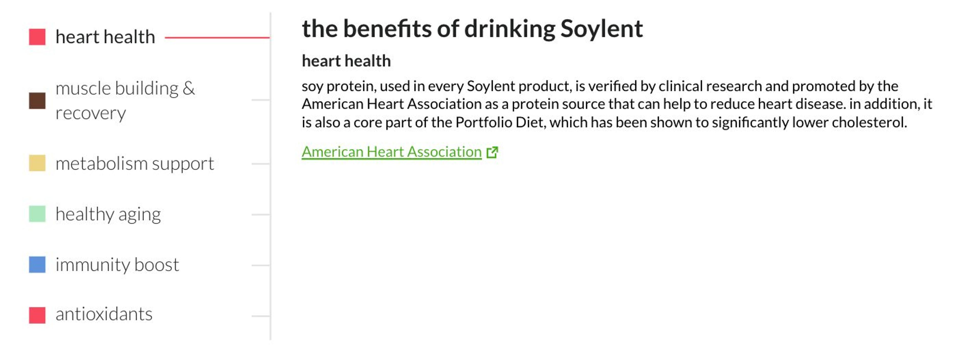The height and width of the screenshot is (357, 980).
Task: Click the brown muscle building & recovery square
Action: coord(37,100)
